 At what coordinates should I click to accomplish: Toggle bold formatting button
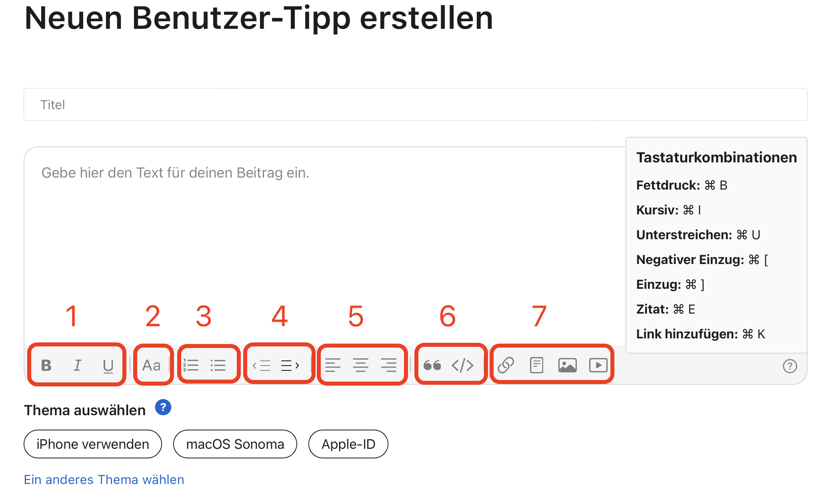click(46, 365)
